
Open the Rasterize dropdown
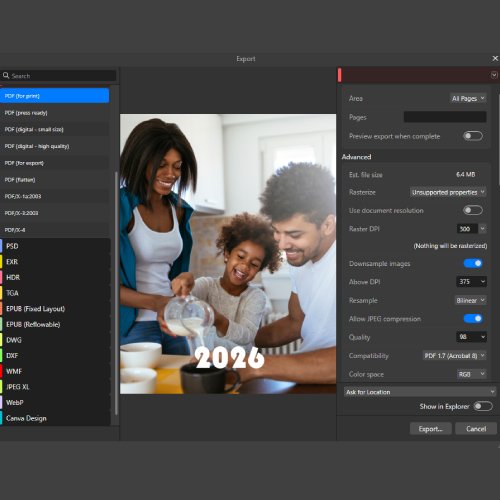point(448,192)
